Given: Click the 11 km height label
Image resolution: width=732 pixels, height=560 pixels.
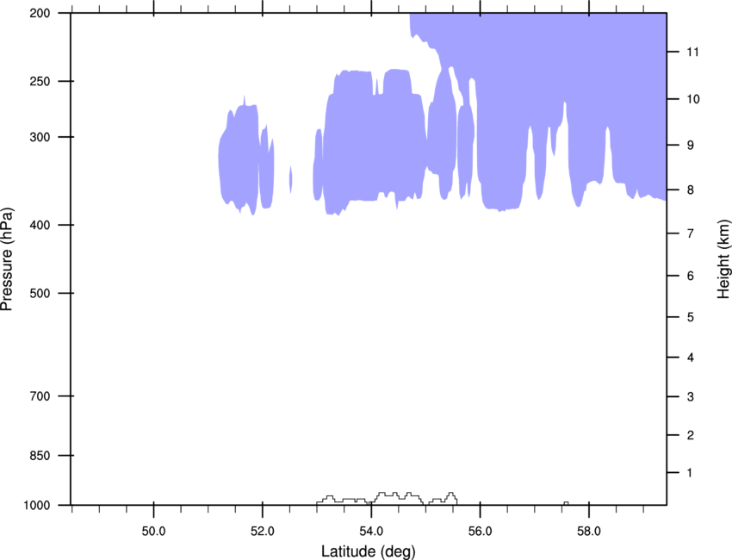Looking at the screenshot, I should pos(692,52).
